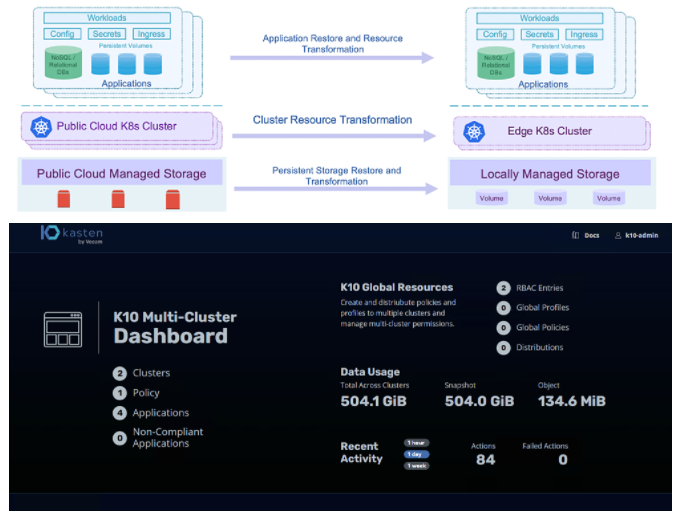Click the Non-Compliant Applications count badge
The image size is (682, 515).
(x=120, y=438)
